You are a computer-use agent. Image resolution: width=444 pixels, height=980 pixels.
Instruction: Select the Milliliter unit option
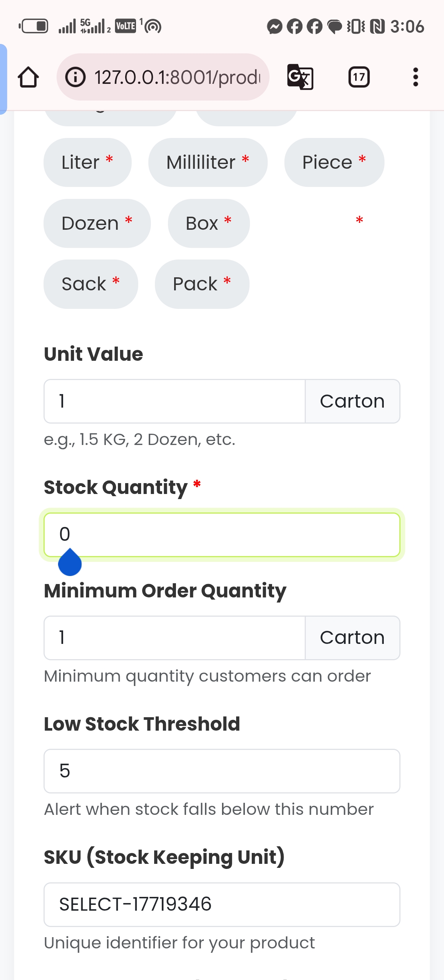coord(207,163)
